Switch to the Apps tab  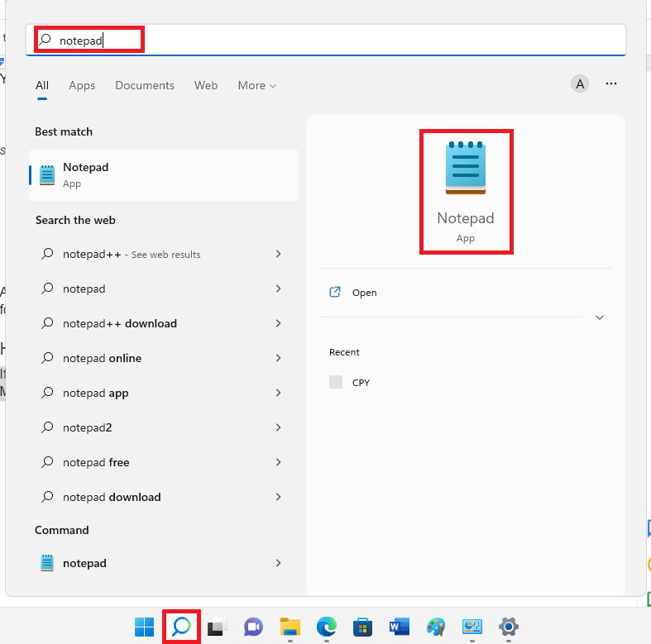pyautogui.click(x=82, y=85)
